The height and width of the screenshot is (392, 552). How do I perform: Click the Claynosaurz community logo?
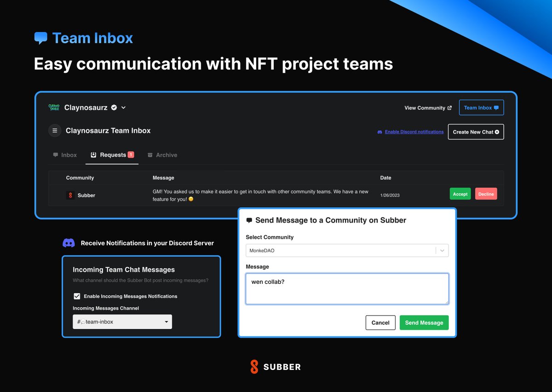pyautogui.click(x=54, y=107)
